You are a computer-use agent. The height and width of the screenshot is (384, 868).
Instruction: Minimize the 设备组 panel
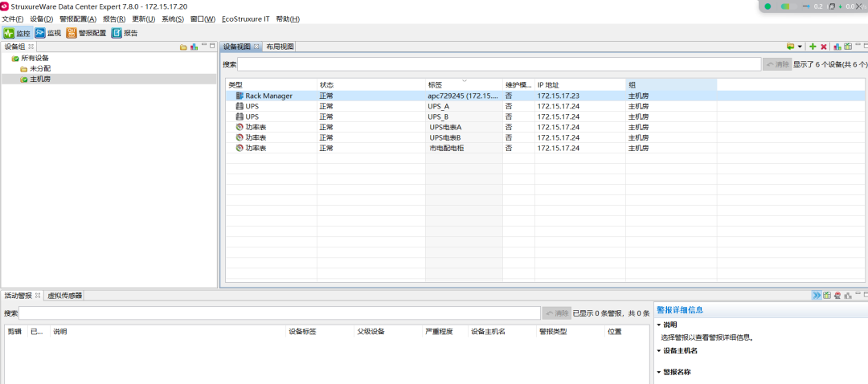pyautogui.click(x=203, y=46)
